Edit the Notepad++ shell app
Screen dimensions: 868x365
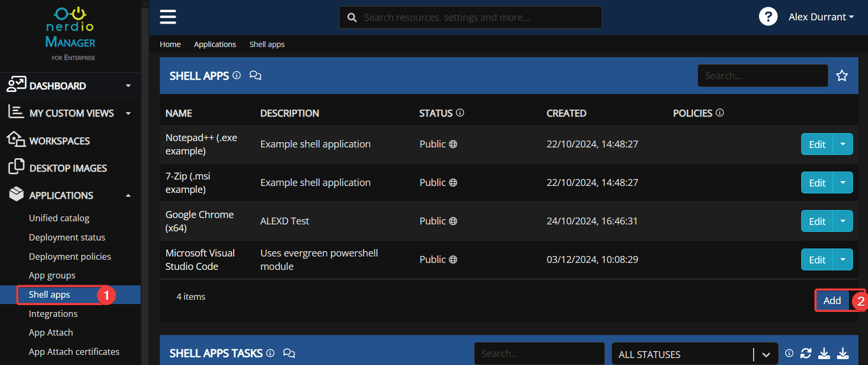[x=817, y=144]
